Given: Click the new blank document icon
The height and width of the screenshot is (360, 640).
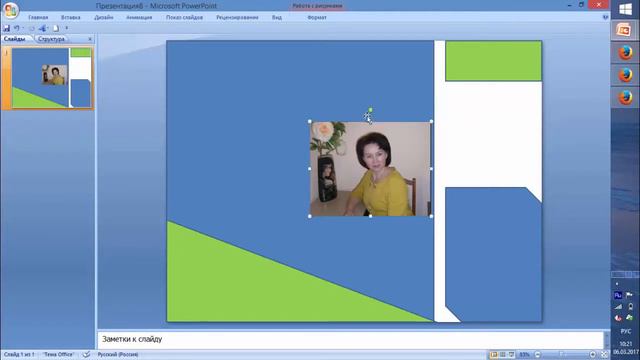Looking at the screenshot, I should pos(56,28).
